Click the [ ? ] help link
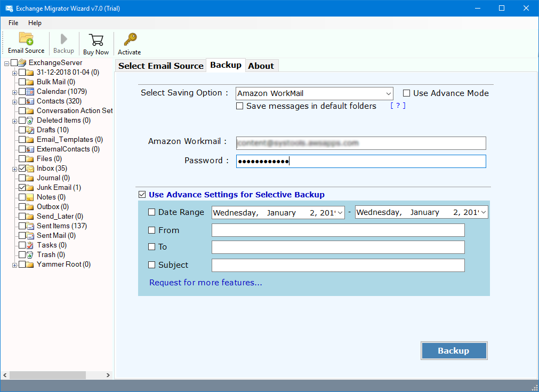 (398, 106)
